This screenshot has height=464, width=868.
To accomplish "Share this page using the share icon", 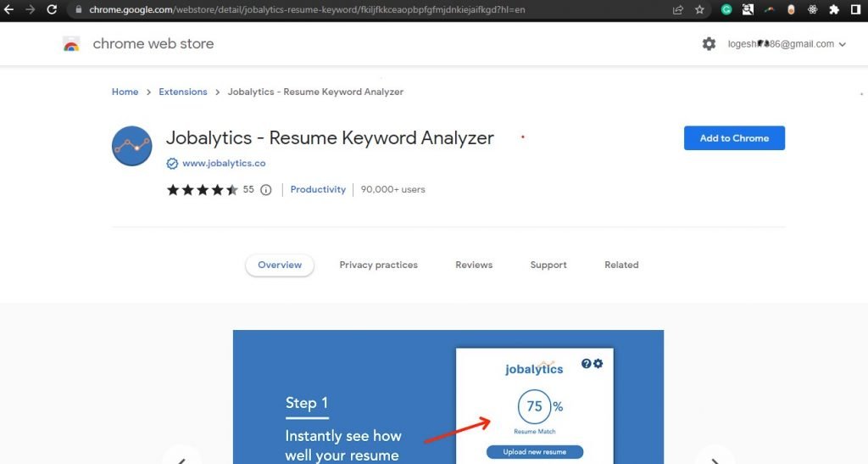I will 678,9.
